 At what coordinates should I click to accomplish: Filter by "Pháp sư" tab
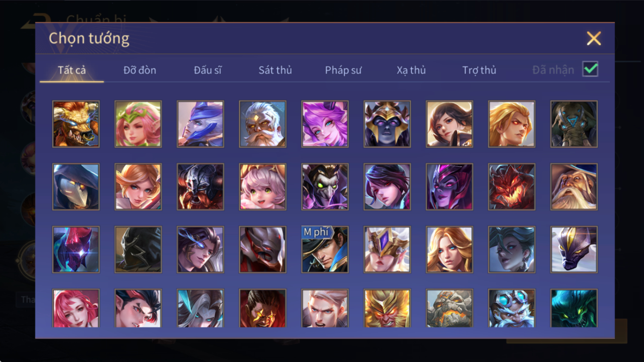point(343,70)
